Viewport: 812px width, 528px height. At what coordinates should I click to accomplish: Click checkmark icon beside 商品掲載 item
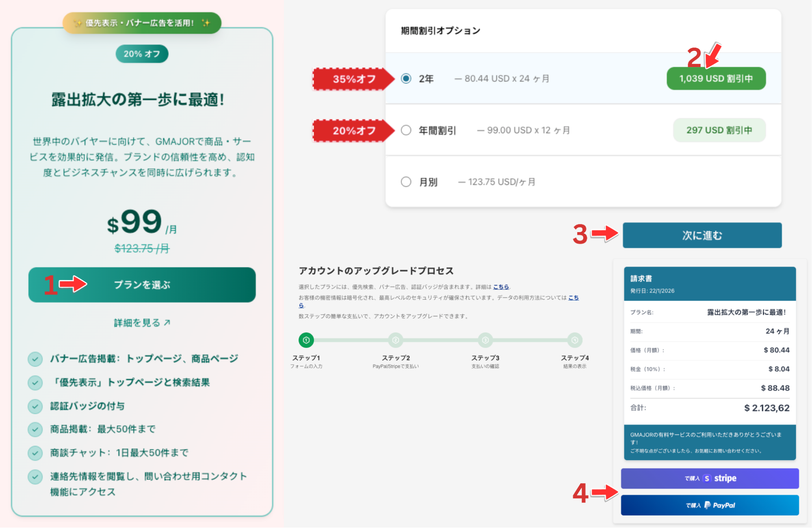click(x=35, y=429)
